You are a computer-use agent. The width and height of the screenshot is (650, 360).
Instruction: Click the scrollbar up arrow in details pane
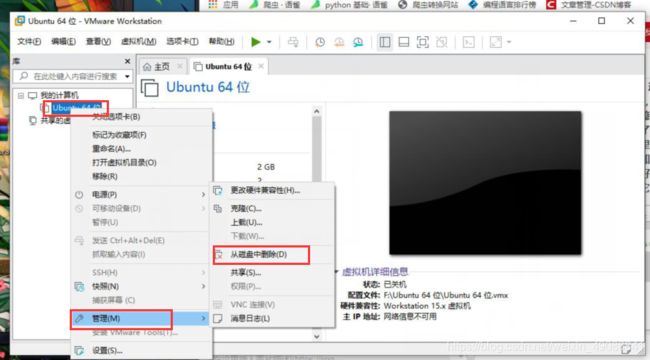[x=317, y=111]
